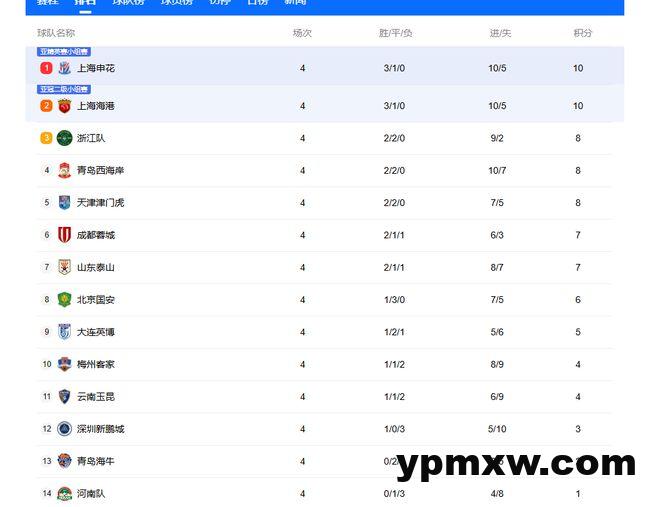Click 云南玉昆's 6/9 goals cell
Screen dimensions: 660x507
pyautogui.click(x=497, y=397)
